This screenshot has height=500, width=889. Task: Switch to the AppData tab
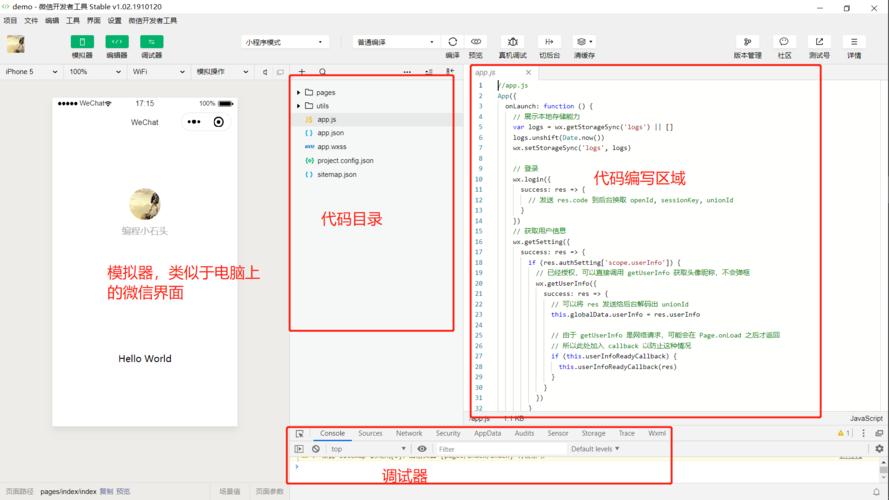click(x=488, y=433)
